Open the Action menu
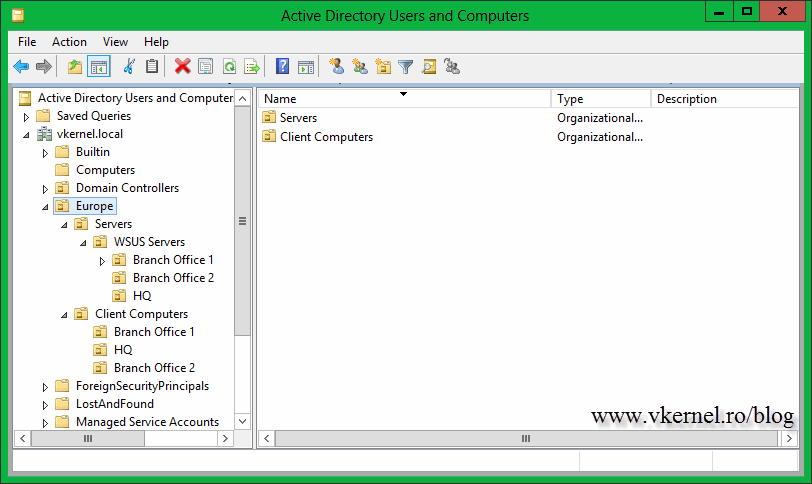 tap(69, 42)
